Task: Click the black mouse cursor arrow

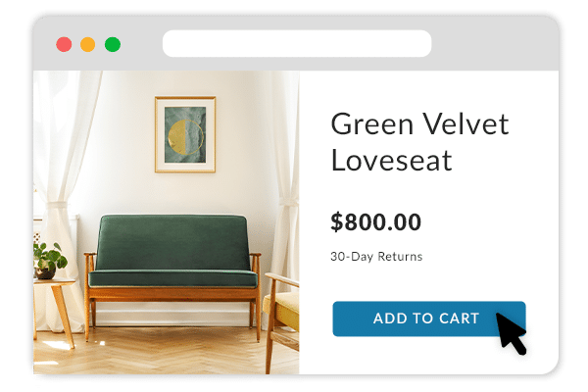Action: 512,333
